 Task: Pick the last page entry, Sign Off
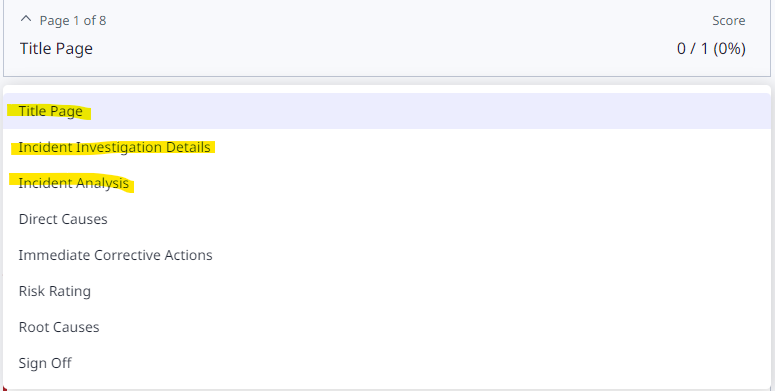click(x=387, y=363)
